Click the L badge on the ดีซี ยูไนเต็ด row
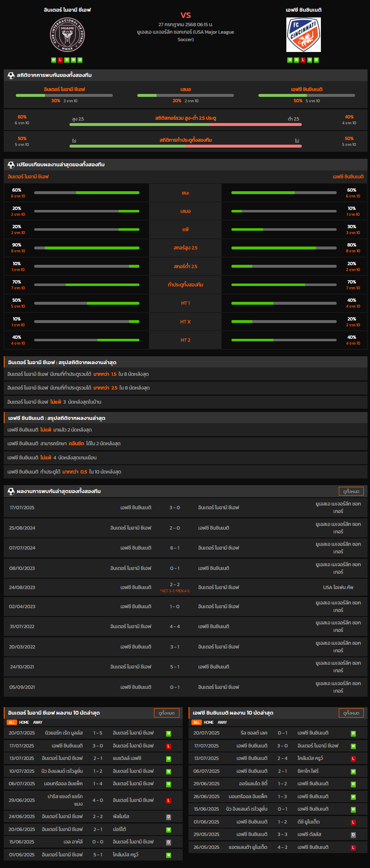 353,822
